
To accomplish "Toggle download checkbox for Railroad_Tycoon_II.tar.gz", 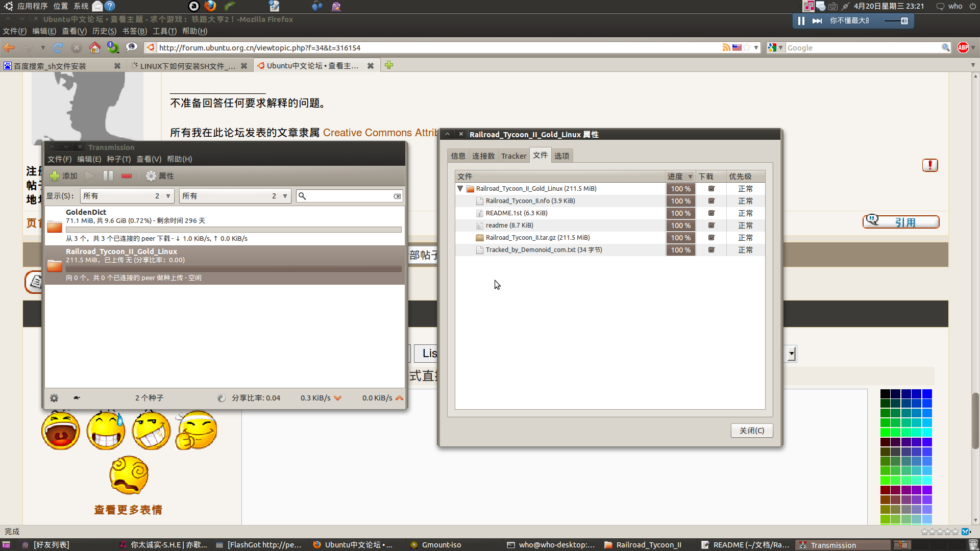I will click(712, 238).
